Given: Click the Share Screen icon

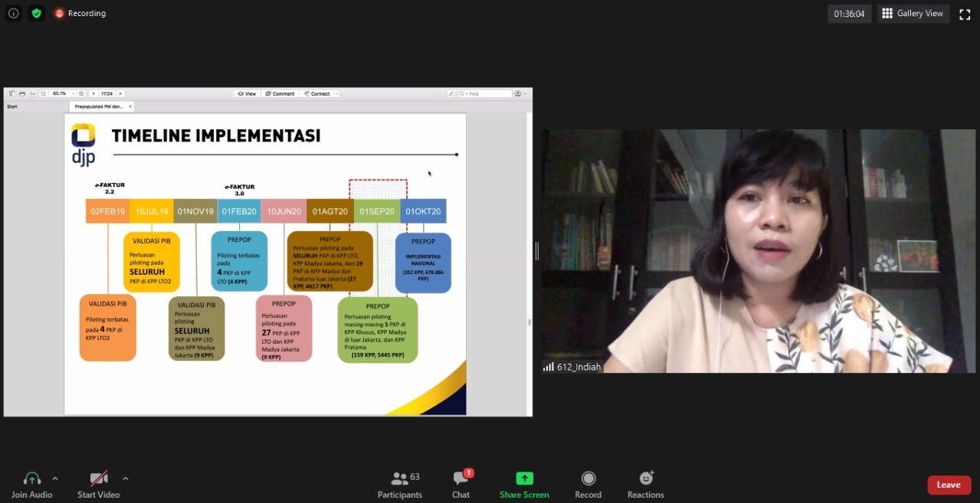Looking at the screenshot, I should 524,484.
